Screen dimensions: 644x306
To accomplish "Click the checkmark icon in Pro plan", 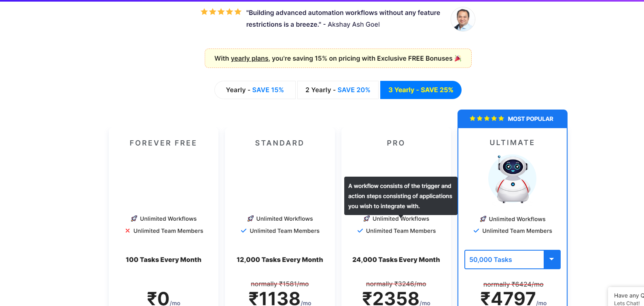I will (360, 231).
